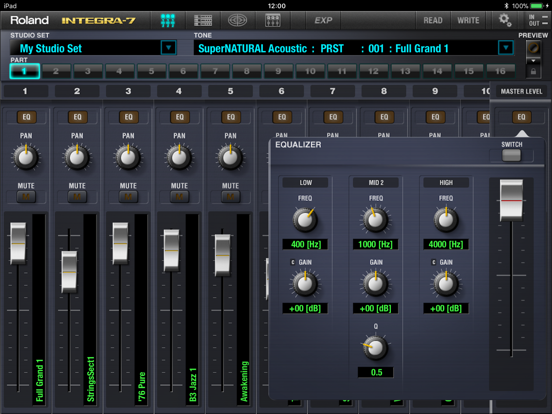Click the LOW band label
This screenshot has height=414, width=552.
305,182
